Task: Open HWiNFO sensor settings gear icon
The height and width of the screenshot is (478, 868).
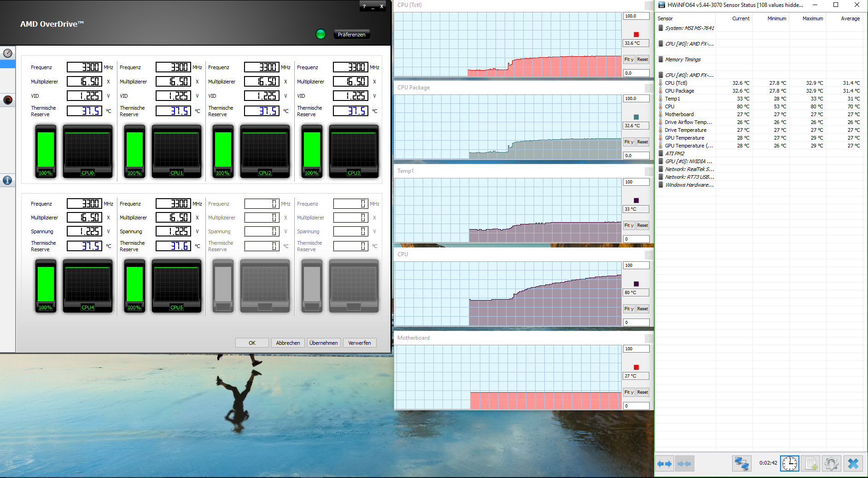Action: pyautogui.click(x=832, y=464)
